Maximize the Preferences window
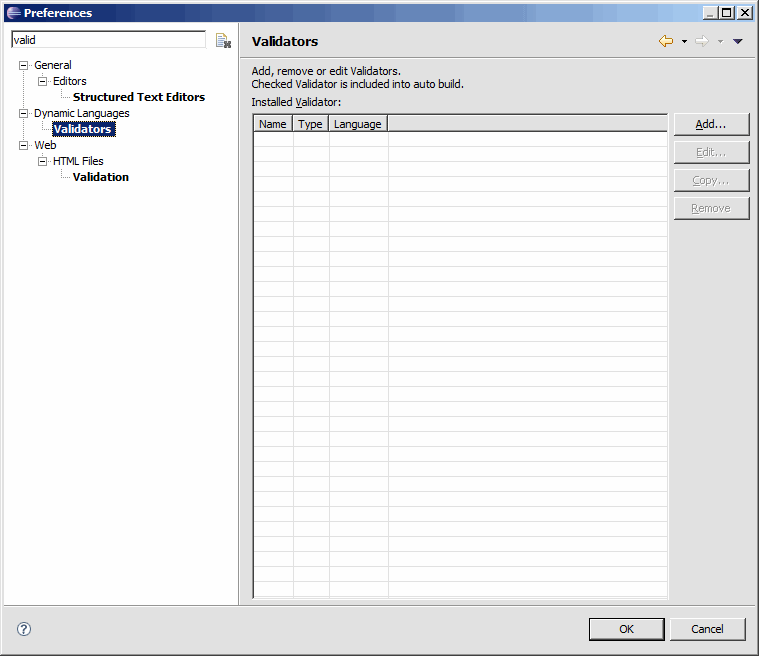Screen dimensions: 759x656 (727, 13)
